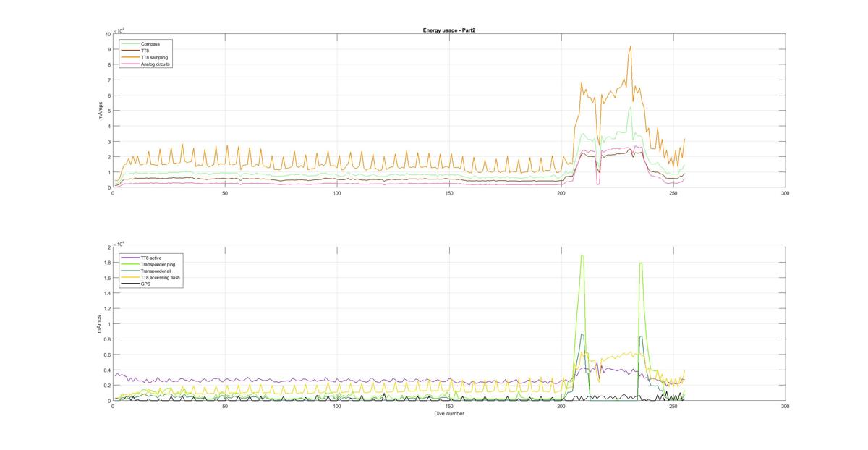Click y-axis tick '0.8' on the bottom plot
The image size is (868, 450).
[x=107, y=339]
